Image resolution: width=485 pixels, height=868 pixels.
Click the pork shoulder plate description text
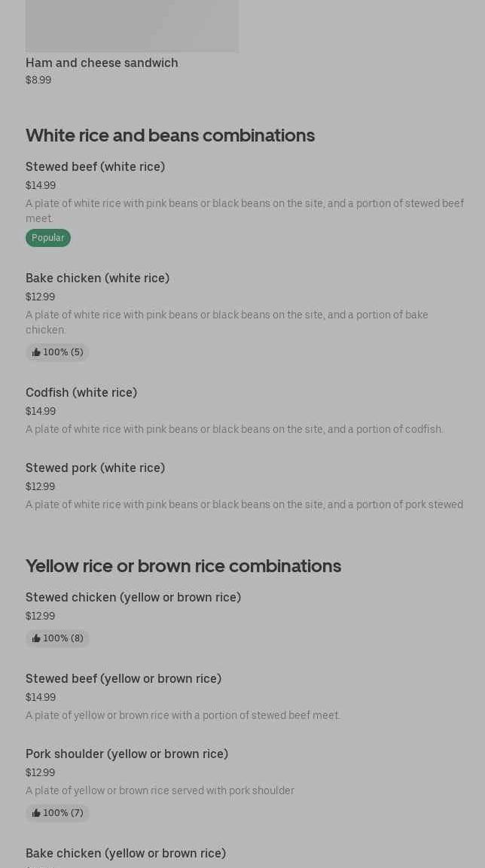coord(160,791)
